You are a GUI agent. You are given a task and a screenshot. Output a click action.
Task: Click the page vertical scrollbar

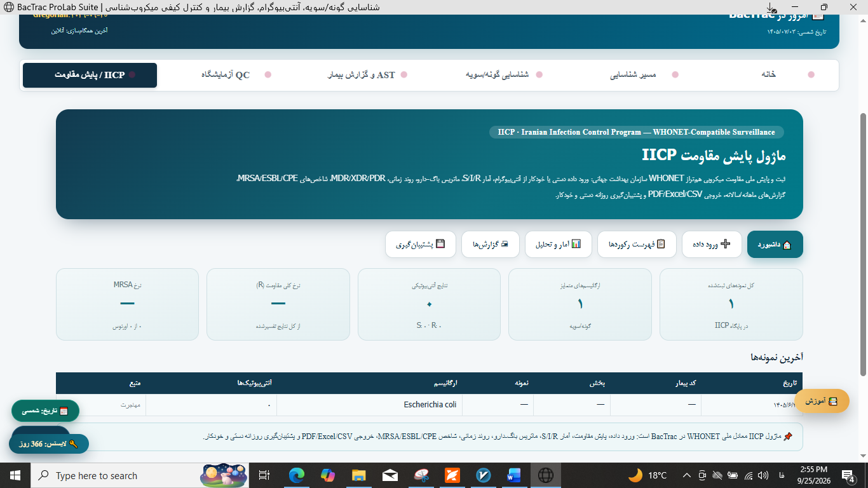(x=862, y=244)
